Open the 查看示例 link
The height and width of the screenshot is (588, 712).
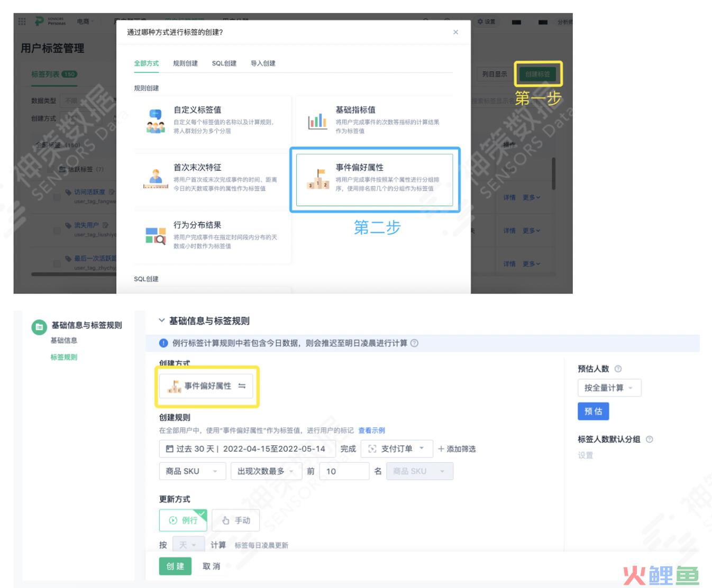[372, 430]
